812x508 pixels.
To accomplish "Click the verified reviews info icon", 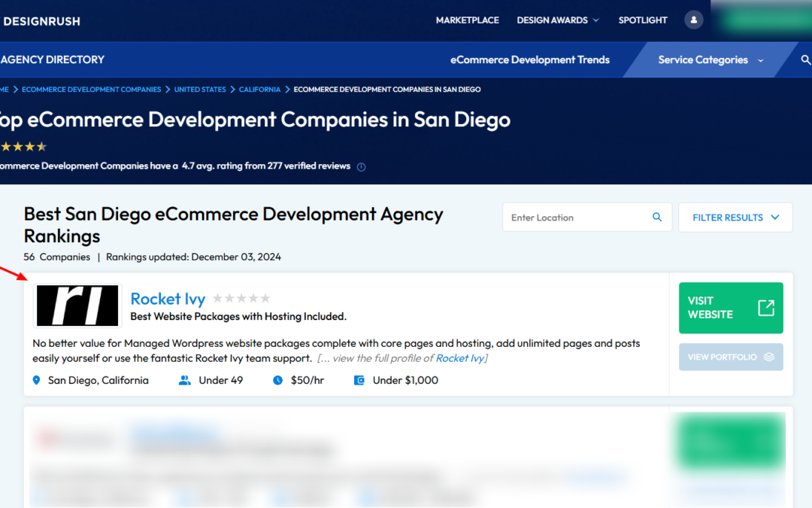I will coord(361,166).
